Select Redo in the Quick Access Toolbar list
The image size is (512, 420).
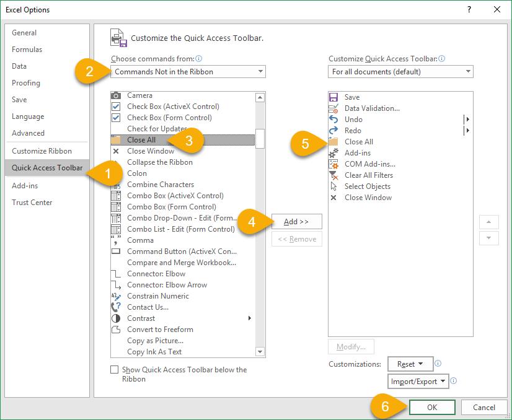tap(354, 130)
